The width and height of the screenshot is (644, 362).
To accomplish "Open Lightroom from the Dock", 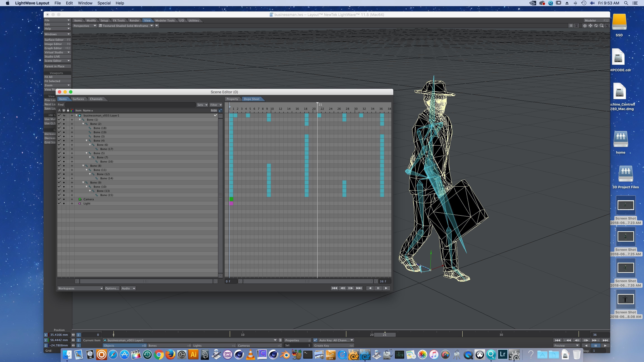I will pyautogui.click(x=503, y=355).
